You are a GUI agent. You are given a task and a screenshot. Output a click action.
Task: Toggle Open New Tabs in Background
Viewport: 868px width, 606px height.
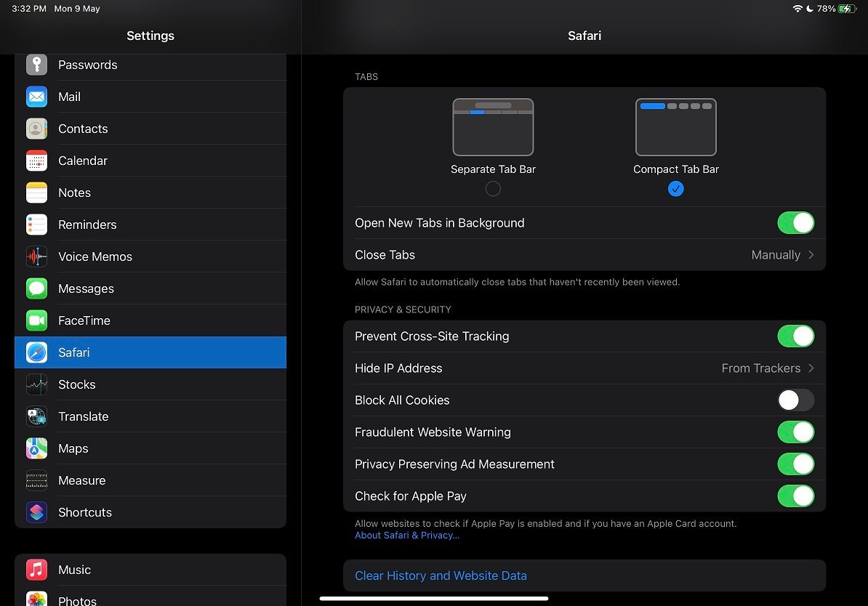pyautogui.click(x=795, y=223)
